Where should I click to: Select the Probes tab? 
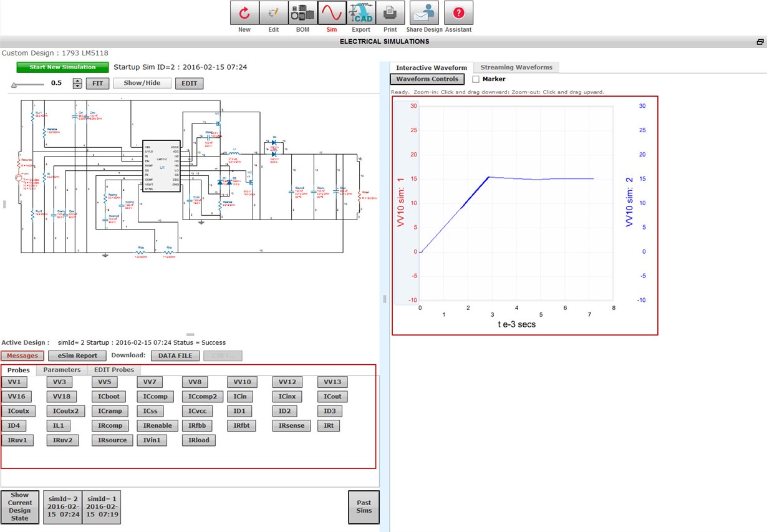(x=19, y=370)
